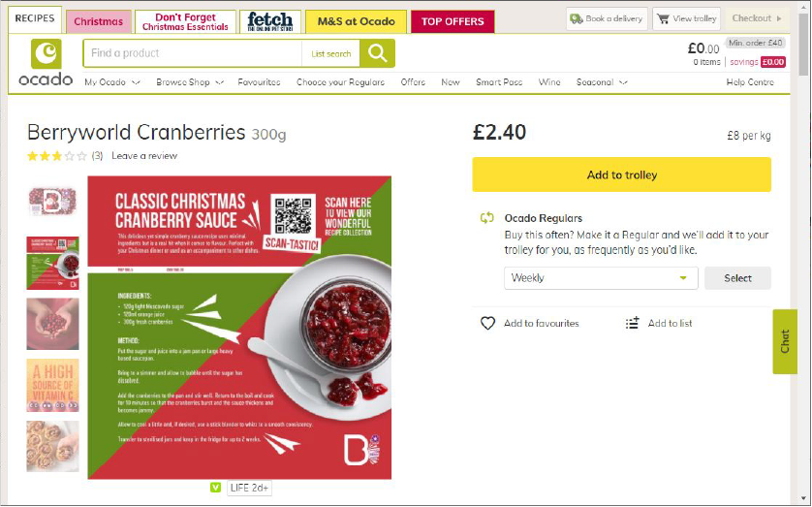Open the green Chat side tab

(785, 341)
